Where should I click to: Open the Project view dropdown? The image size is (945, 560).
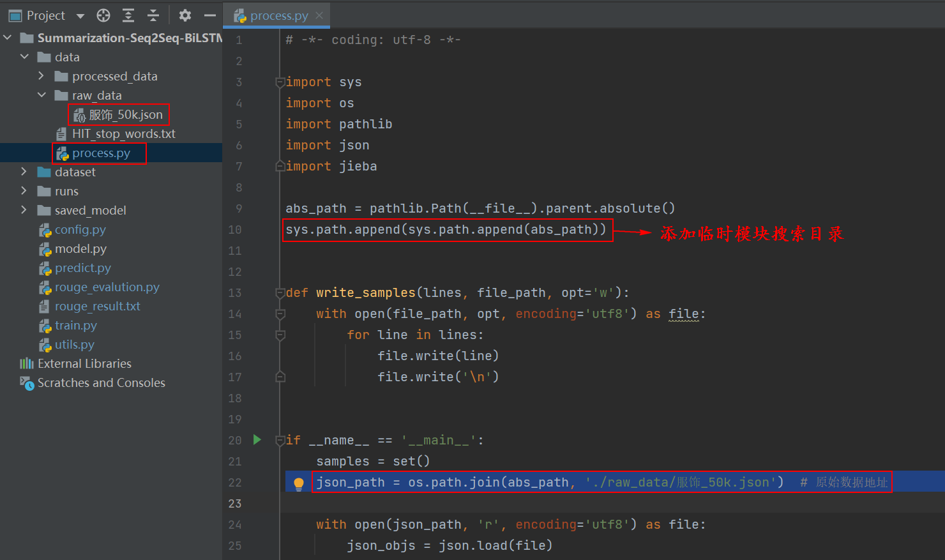pyautogui.click(x=79, y=15)
